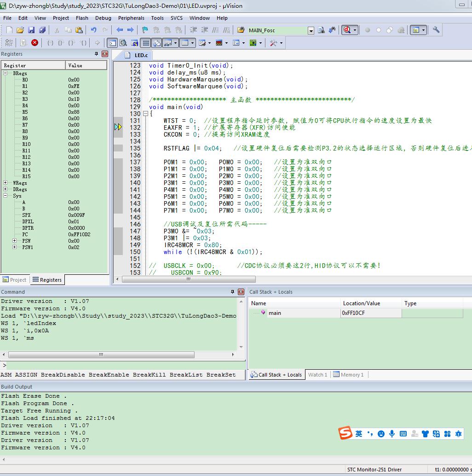Click the Name column header in Call Stack
Image resolution: width=472 pixels, height=476 pixels.
(x=294, y=303)
